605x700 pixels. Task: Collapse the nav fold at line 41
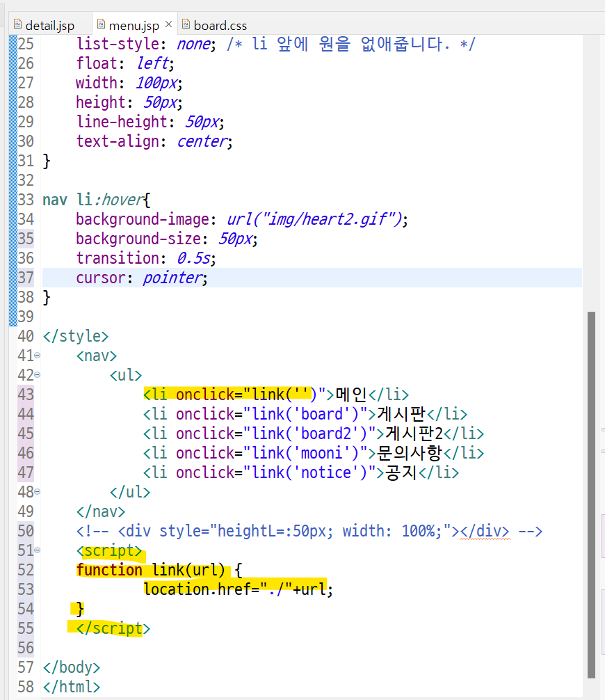point(38,356)
